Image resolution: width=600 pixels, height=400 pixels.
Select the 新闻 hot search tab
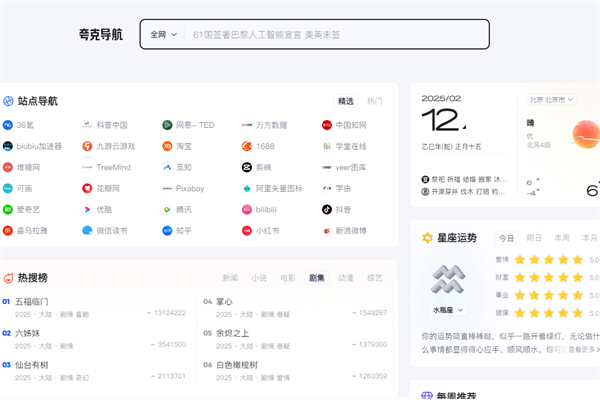[x=230, y=277]
